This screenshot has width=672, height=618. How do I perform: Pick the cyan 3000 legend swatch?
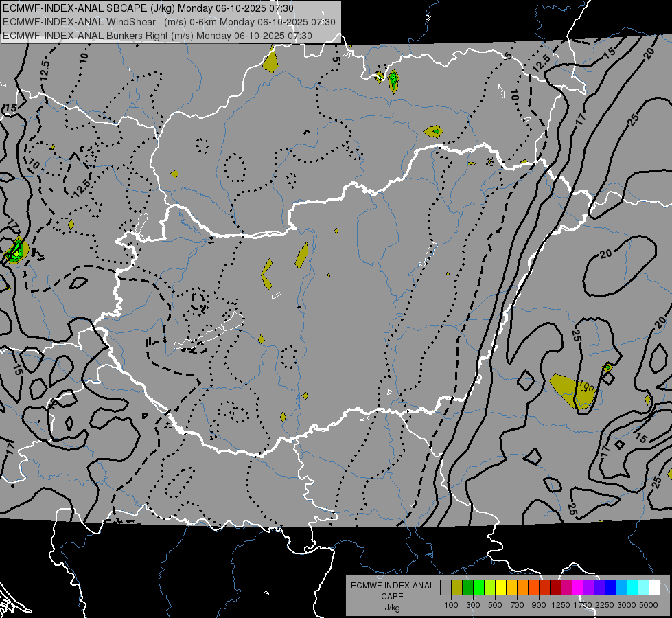[x=633, y=588]
